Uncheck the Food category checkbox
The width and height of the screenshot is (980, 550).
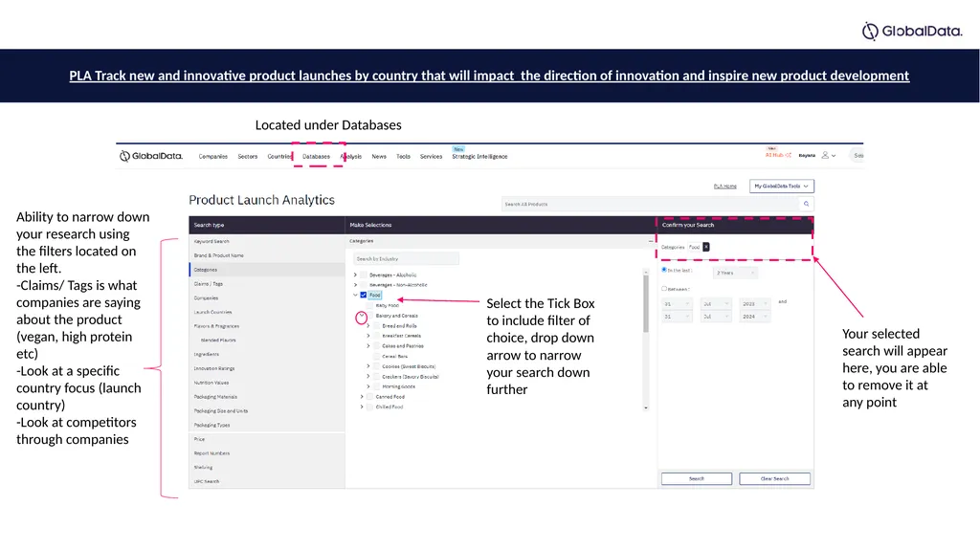[x=363, y=295]
